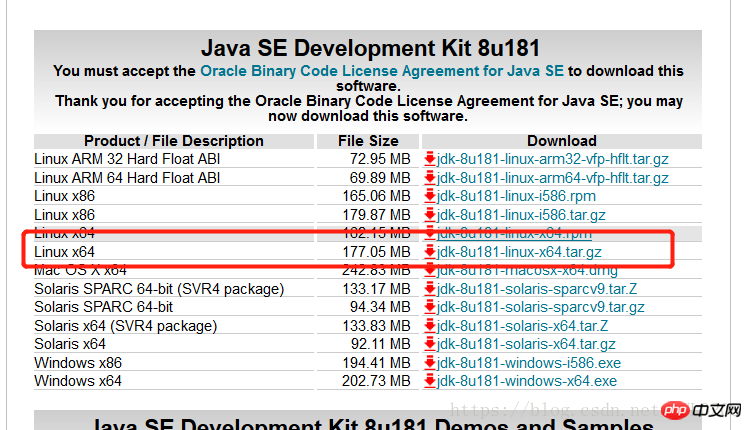
Task: Click the 165.06 MB file size cell
Action: point(376,196)
